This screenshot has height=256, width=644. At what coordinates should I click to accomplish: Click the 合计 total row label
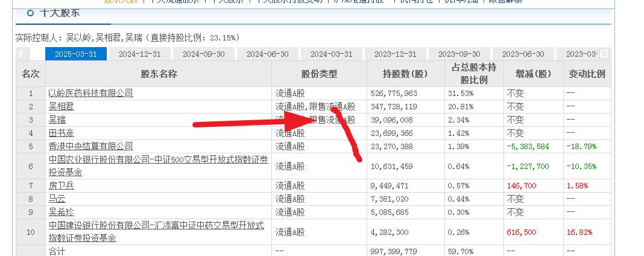57,251
